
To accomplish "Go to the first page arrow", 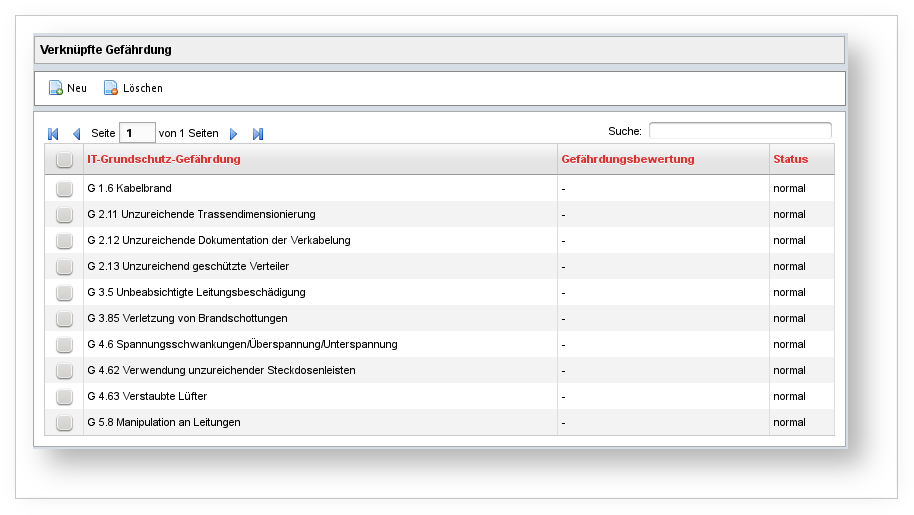I will (53, 134).
